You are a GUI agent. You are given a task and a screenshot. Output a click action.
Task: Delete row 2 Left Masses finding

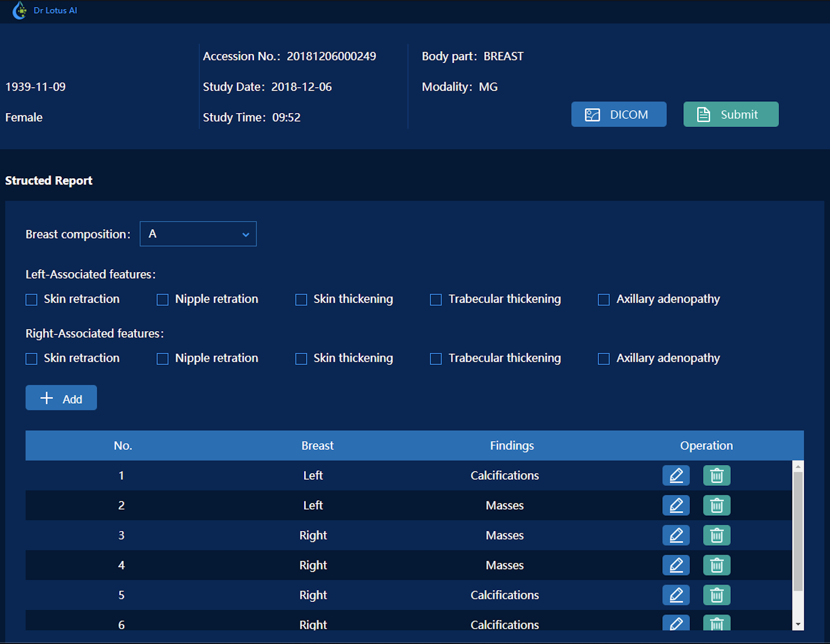(716, 505)
